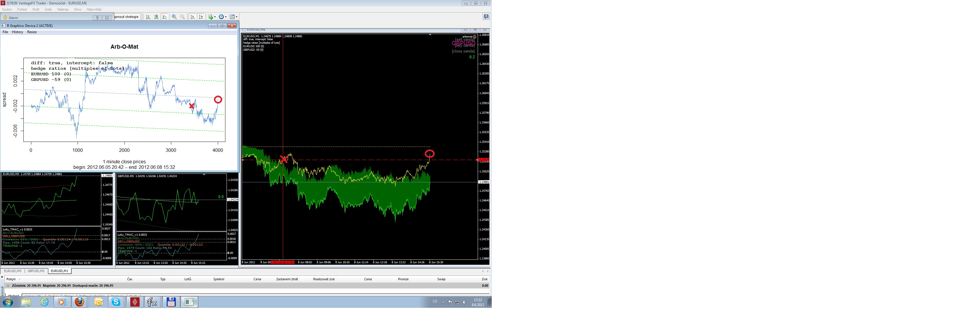Viewport: 980px width, 309px height.
Task: Open the Soubor menu
Action: [x=7, y=9]
